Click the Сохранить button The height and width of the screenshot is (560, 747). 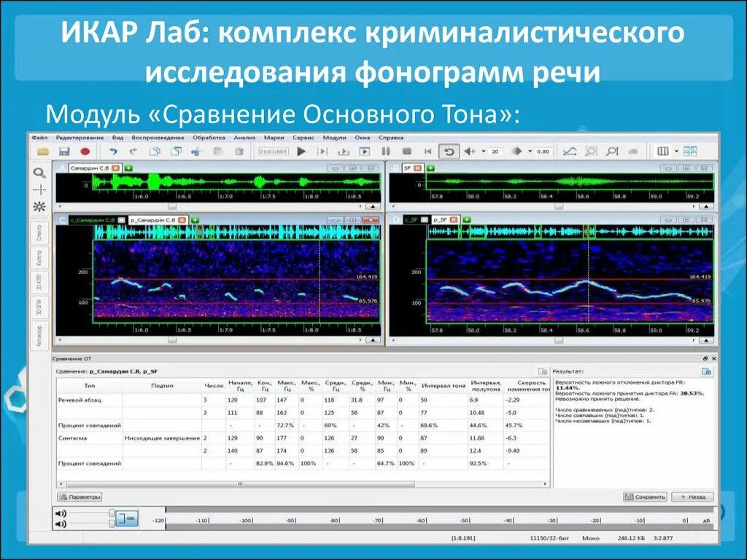[645, 497]
